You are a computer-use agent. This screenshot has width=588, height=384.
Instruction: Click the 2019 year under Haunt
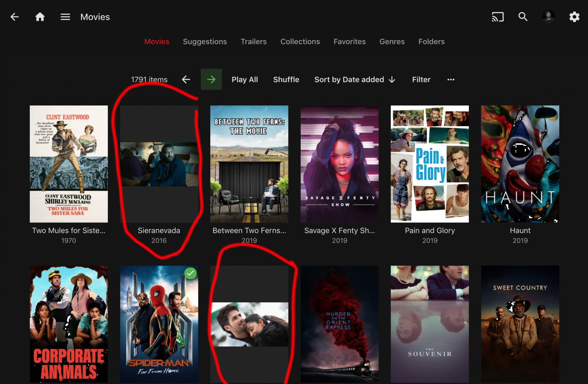tap(520, 240)
